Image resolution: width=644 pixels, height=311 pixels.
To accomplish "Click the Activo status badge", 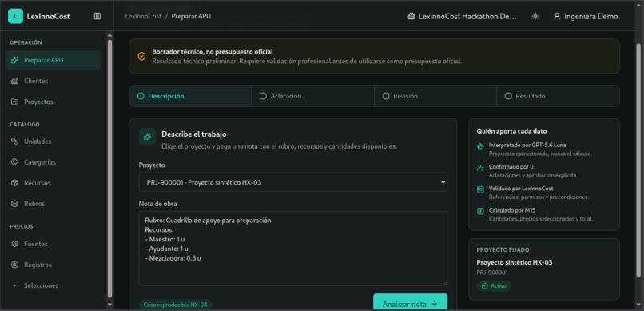I will point(494,286).
